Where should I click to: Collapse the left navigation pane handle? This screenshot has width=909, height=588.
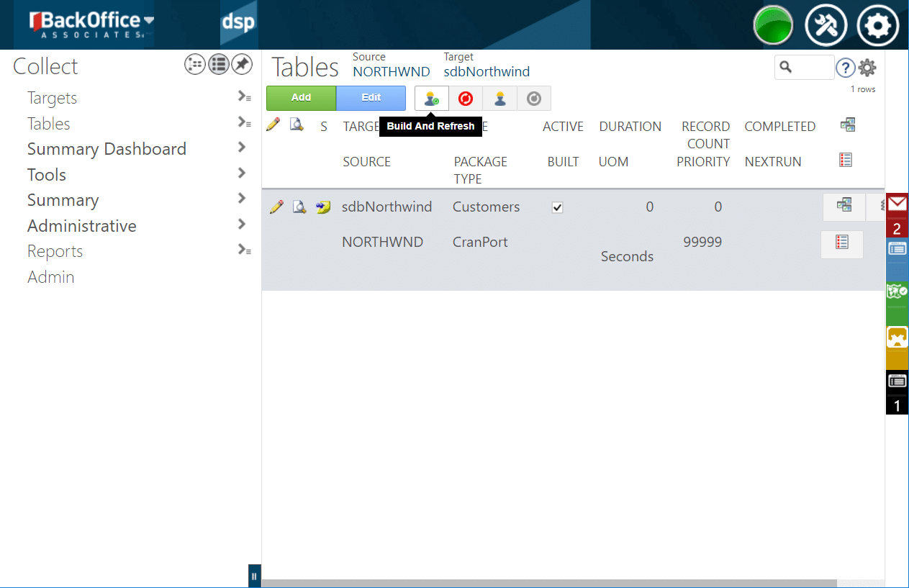click(x=254, y=576)
